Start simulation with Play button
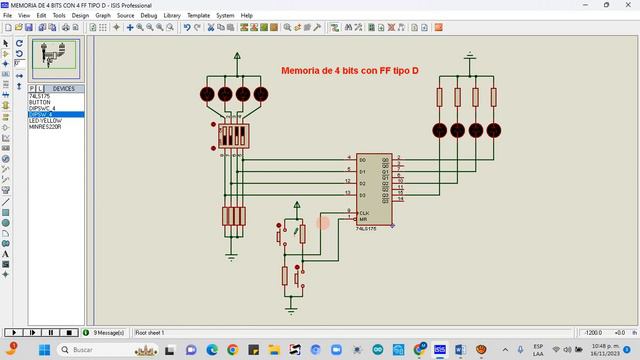 click(x=13, y=333)
